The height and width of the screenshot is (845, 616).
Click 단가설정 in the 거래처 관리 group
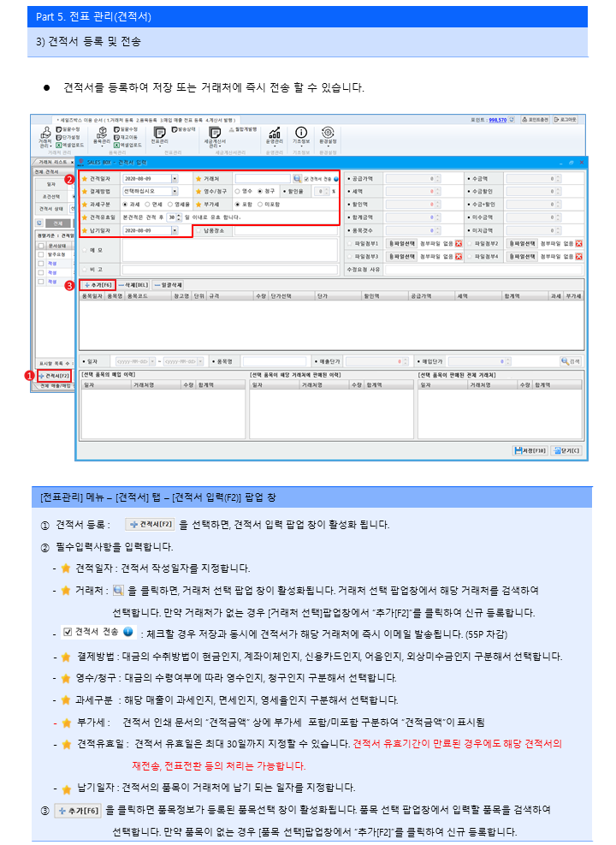tap(68, 138)
